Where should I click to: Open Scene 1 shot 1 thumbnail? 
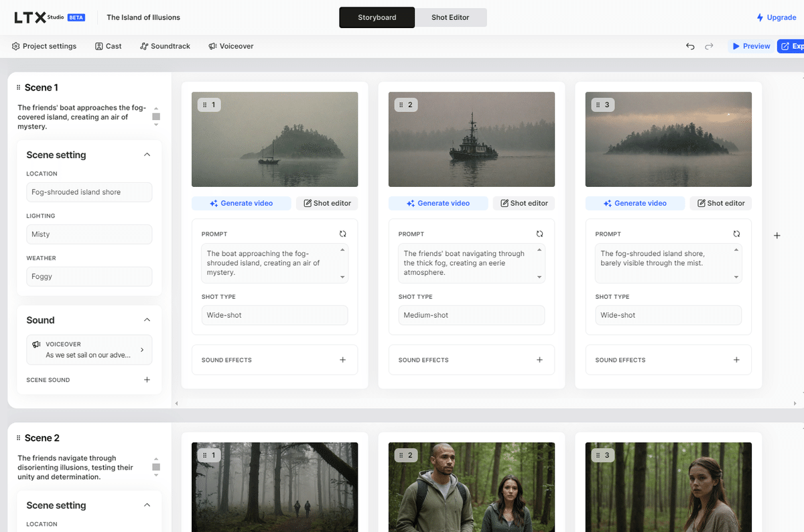(x=275, y=139)
